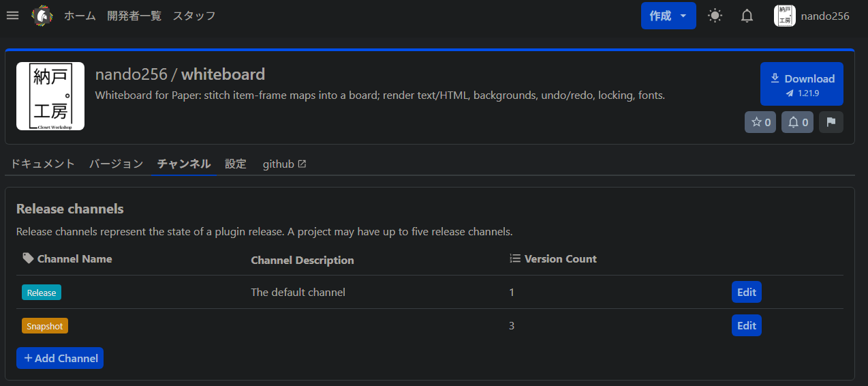The image size is (868, 386).
Task: Edit the Release channel
Action: coord(747,292)
